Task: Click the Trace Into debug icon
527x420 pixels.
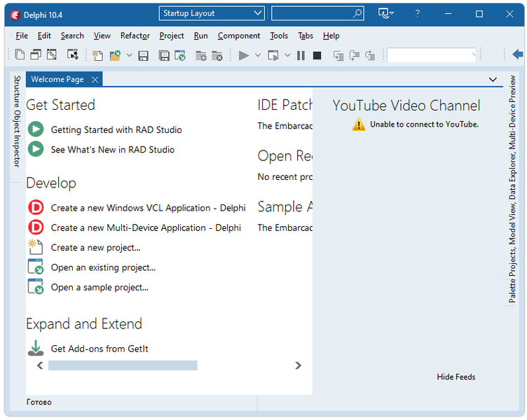Action: (x=338, y=55)
